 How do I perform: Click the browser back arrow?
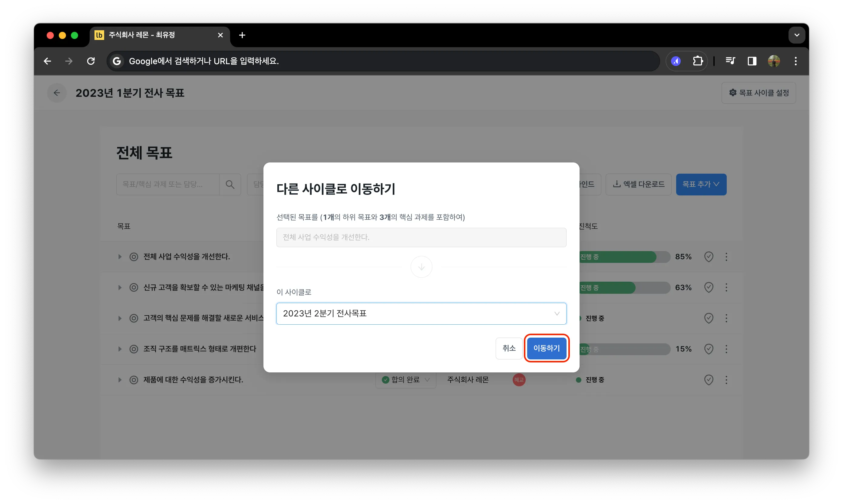pos(48,61)
